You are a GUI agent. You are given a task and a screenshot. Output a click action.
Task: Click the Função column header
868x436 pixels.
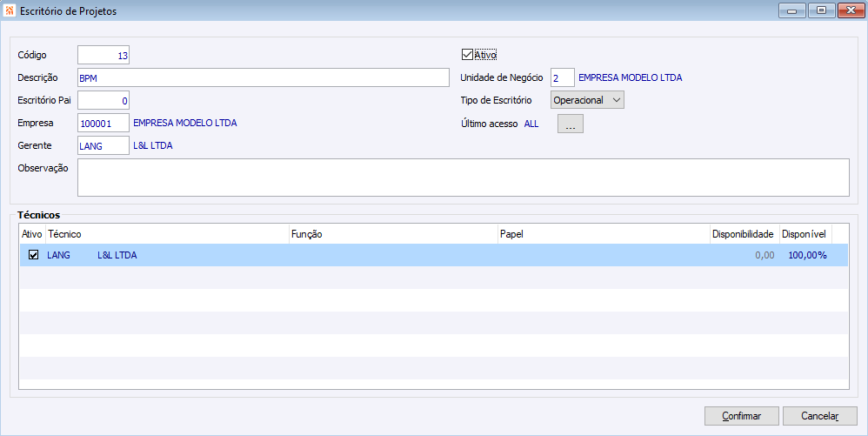pyautogui.click(x=393, y=234)
